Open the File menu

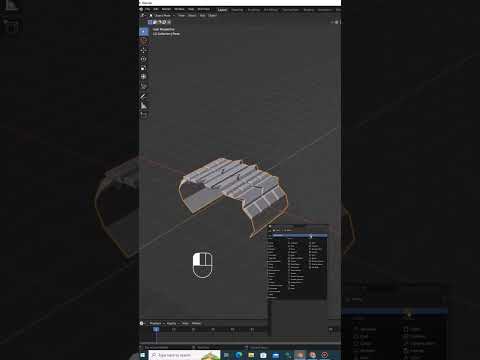(147, 9)
